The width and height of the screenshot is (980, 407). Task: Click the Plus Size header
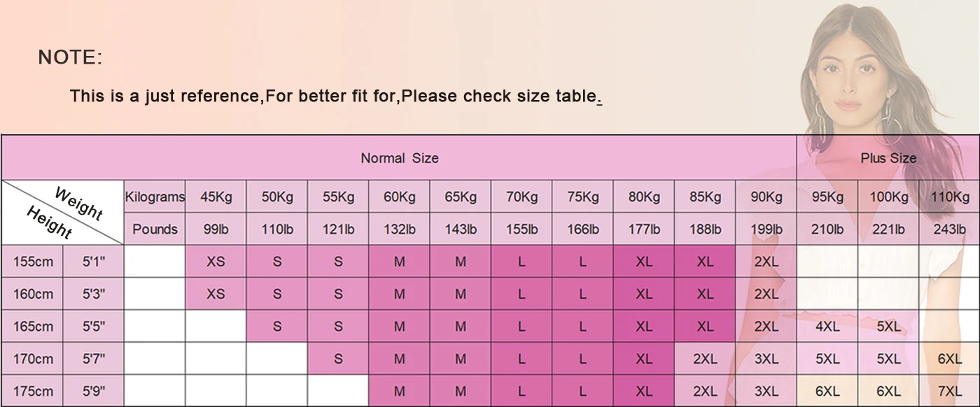pos(888,158)
